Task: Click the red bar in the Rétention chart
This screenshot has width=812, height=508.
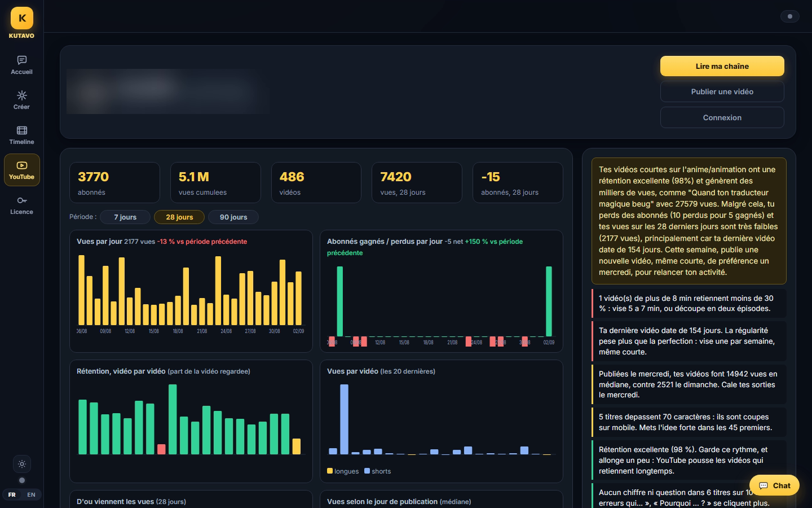Action: click(x=161, y=449)
